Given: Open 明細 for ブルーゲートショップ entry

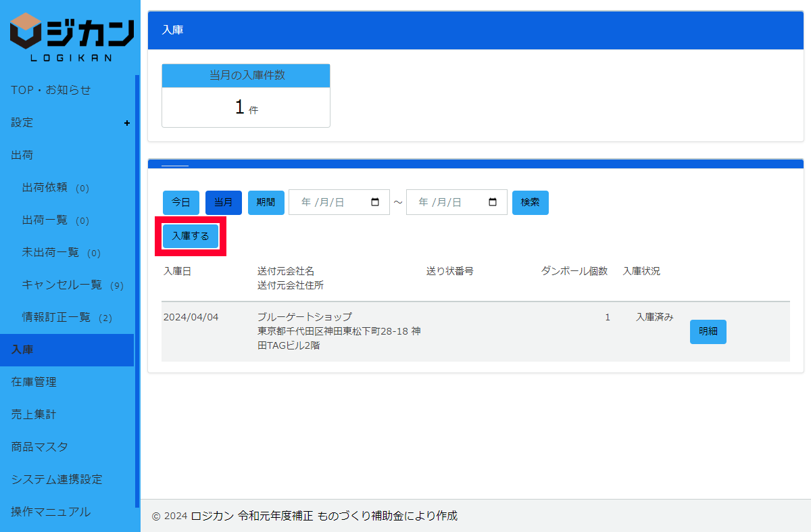Looking at the screenshot, I should click(x=708, y=332).
